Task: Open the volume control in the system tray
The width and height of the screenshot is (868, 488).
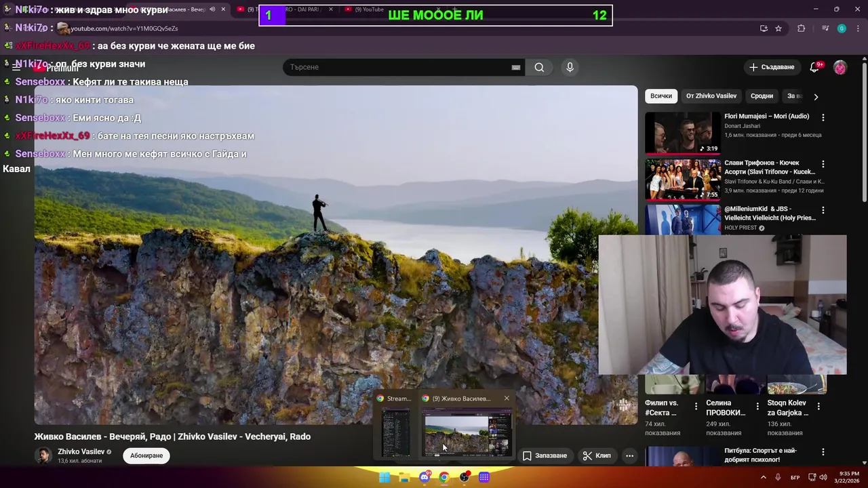Action: coord(824,477)
